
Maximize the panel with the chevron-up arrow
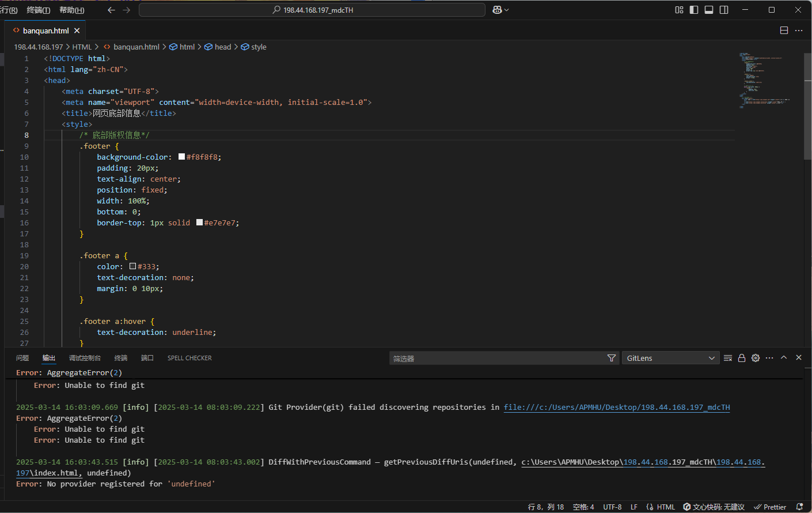784,357
